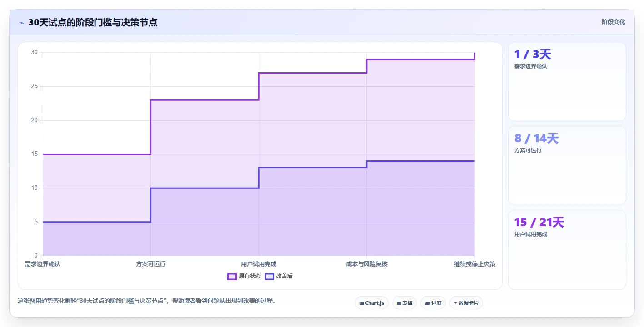Click the 进度 tag pill
The height and width of the screenshot is (327, 644).
(x=433, y=303)
